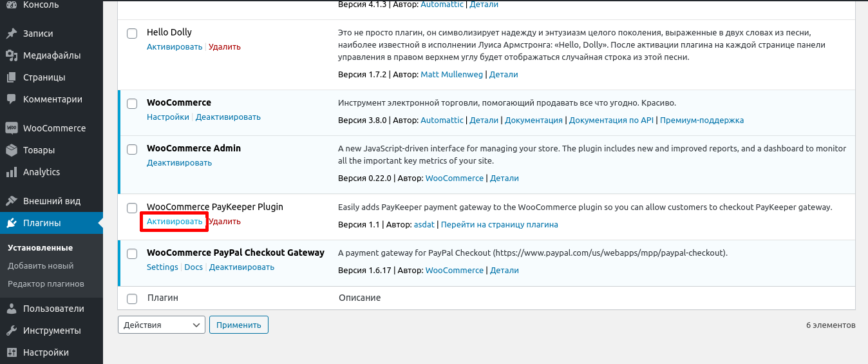Tick the Hello Dolly plugin checkbox
Image resolution: width=868 pixels, height=364 pixels.
pyautogui.click(x=132, y=33)
